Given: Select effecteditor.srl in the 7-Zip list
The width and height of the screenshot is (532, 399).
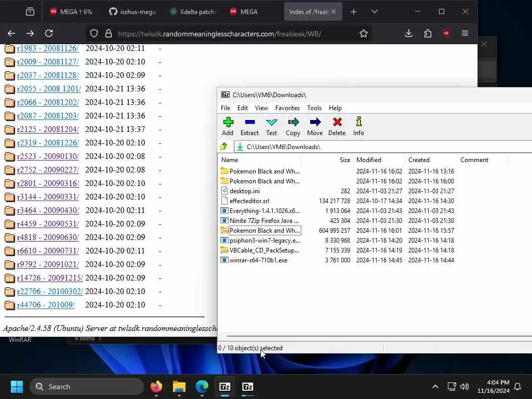Looking at the screenshot, I should 249,201.
